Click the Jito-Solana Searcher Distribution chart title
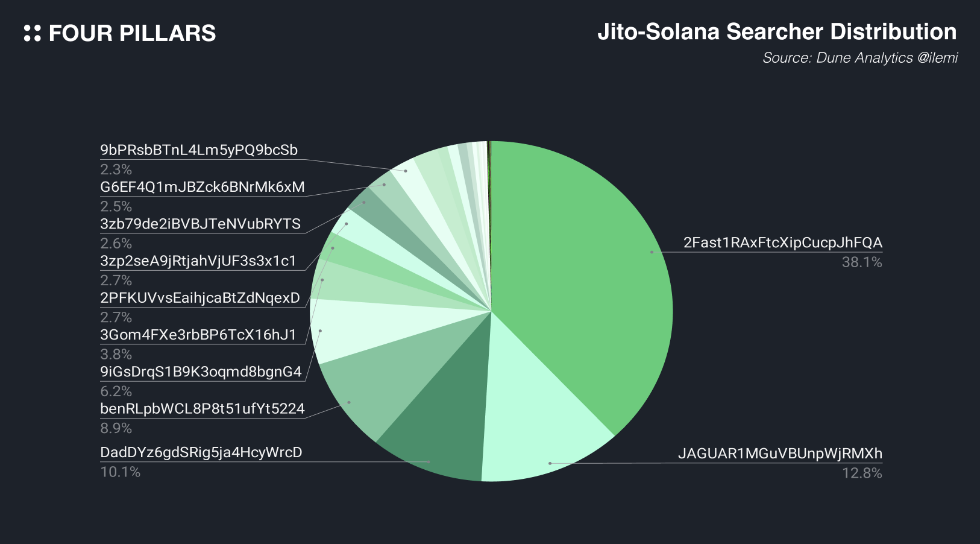980x544 pixels. click(x=777, y=32)
